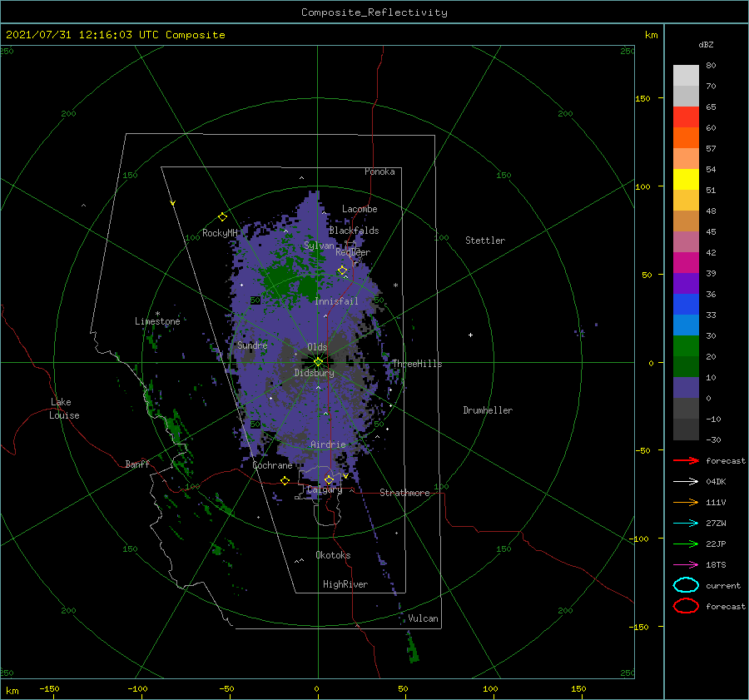
Task: Click the 80 dBZ light gray legend swatch
Action: pyautogui.click(x=686, y=75)
